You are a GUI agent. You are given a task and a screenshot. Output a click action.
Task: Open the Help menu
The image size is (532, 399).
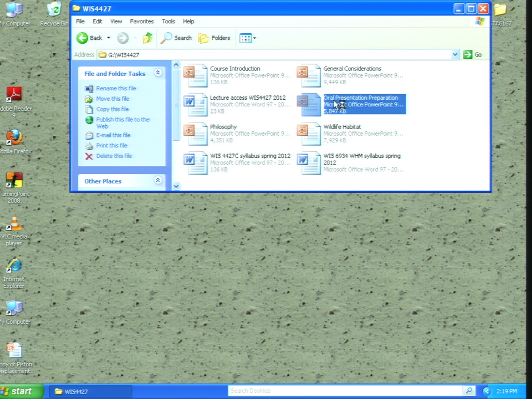188,22
